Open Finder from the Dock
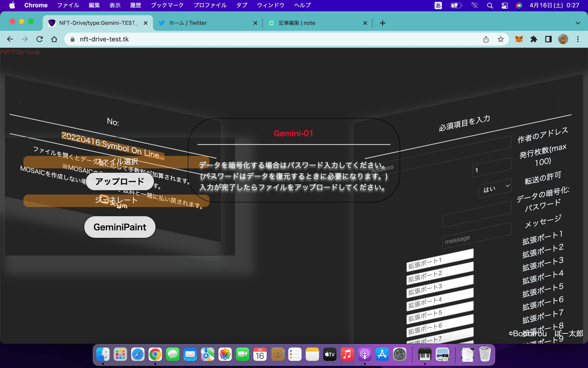 coord(103,354)
